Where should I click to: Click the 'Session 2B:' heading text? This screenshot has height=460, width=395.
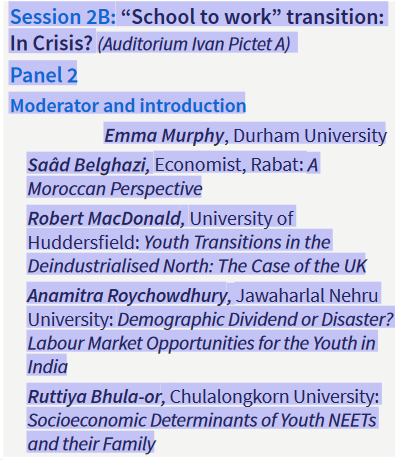click(x=63, y=17)
